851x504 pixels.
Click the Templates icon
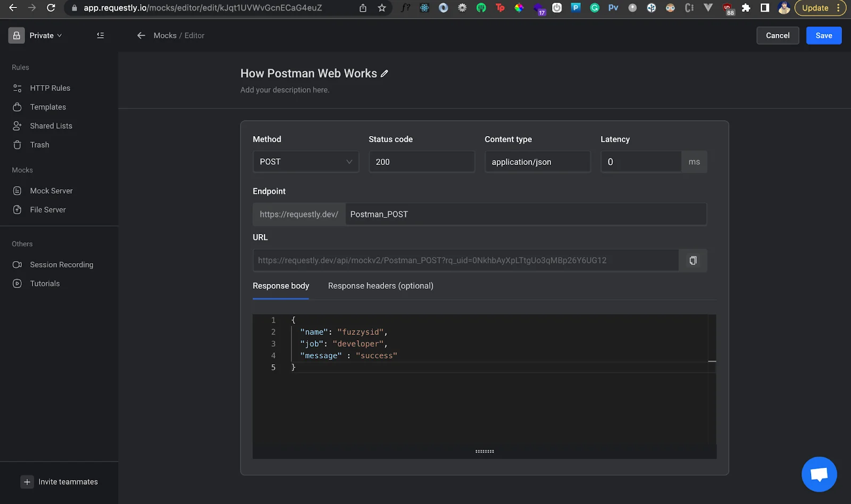(17, 107)
